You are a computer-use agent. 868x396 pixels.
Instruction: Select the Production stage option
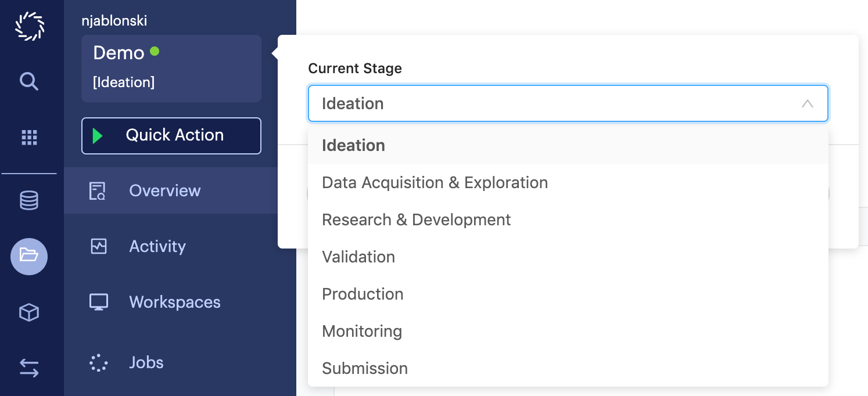[363, 294]
